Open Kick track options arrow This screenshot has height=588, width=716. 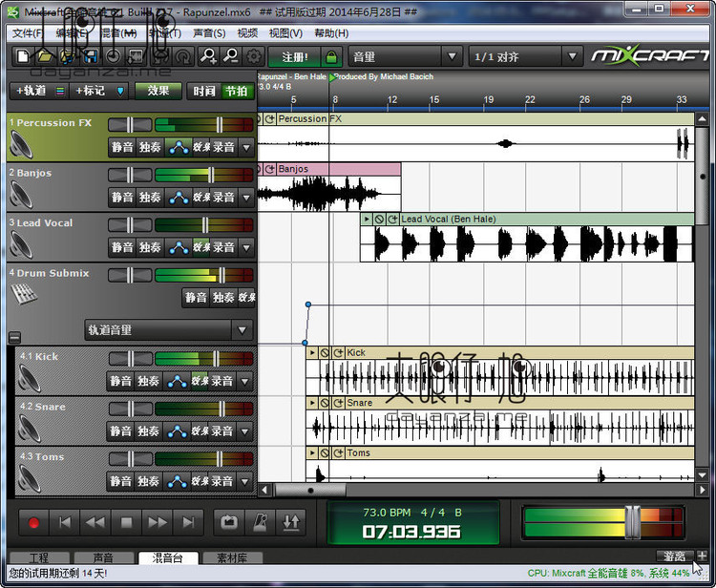click(245, 381)
